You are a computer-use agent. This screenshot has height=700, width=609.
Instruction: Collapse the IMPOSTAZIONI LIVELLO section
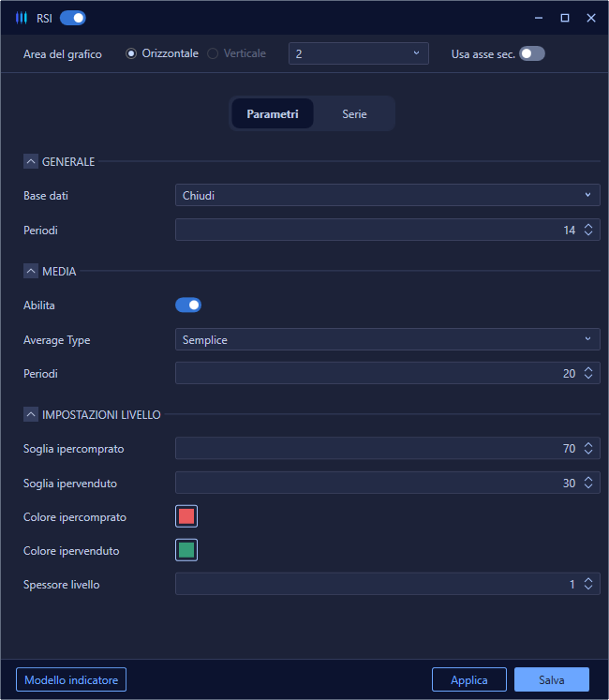[31, 414]
